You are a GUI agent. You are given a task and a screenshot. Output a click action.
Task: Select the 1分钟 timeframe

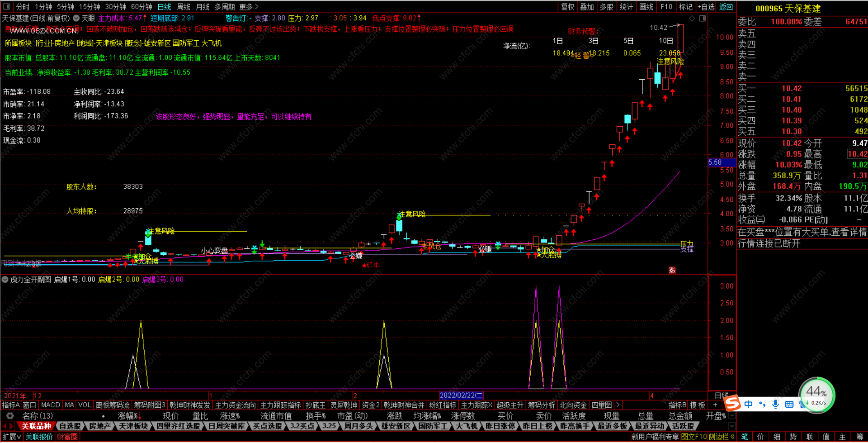[x=43, y=7]
